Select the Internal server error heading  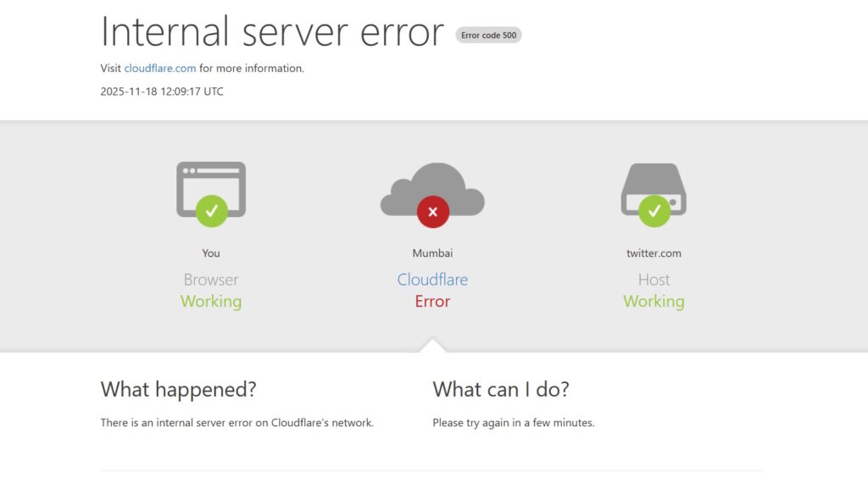pyautogui.click(x=271, y=32)
